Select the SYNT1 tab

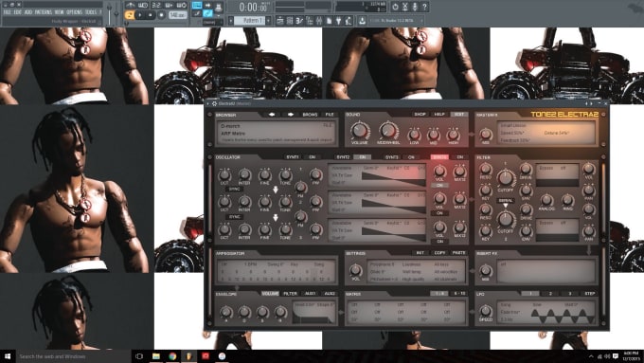(x=293, y=157)
